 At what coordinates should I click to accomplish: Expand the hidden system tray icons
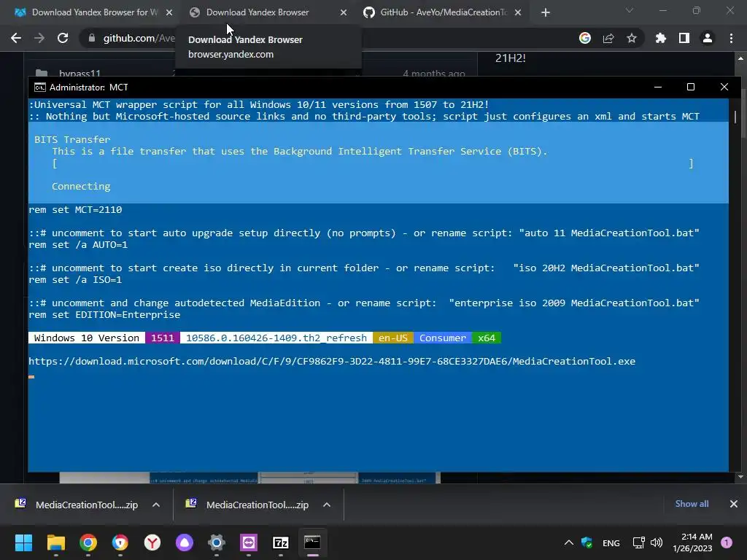[569, 542]
